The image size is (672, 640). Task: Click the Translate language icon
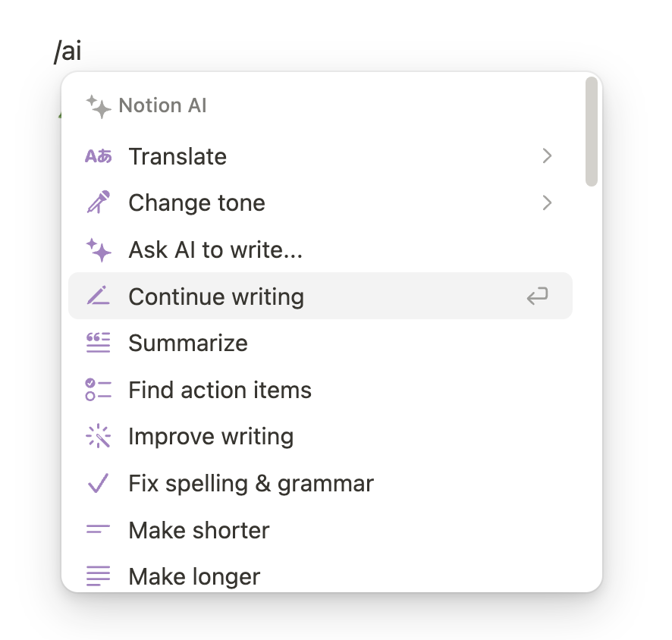pyautogui.click(x=97, y=156)
